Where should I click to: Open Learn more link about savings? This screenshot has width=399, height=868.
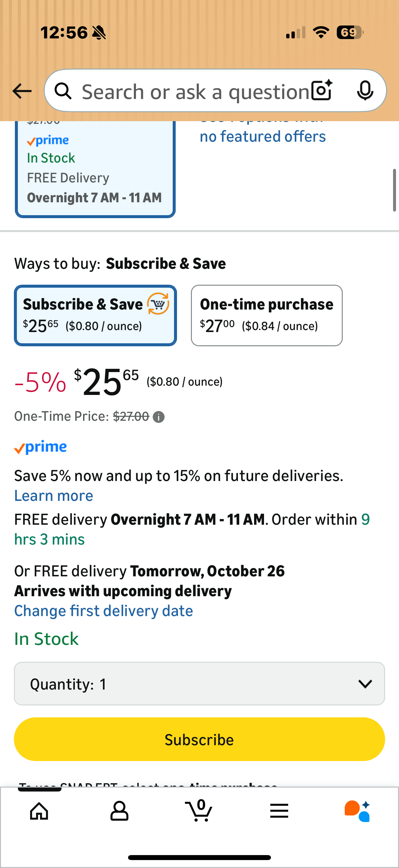coord(54,496)
